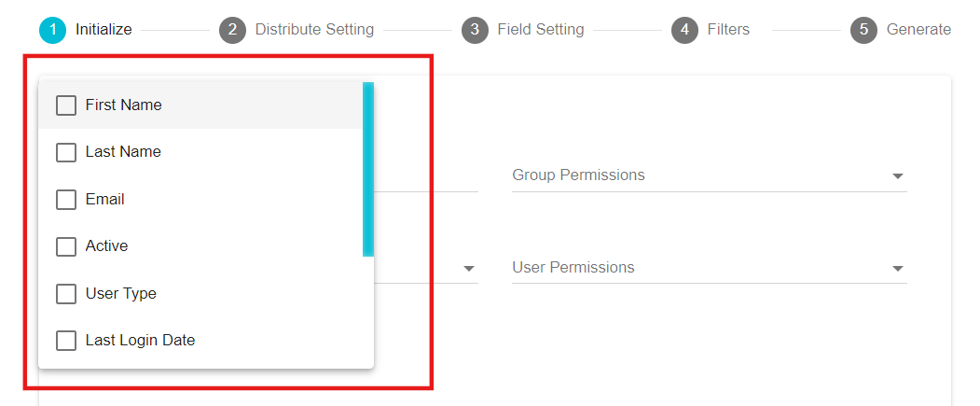Check the Last Login Date option

point(66,341)
